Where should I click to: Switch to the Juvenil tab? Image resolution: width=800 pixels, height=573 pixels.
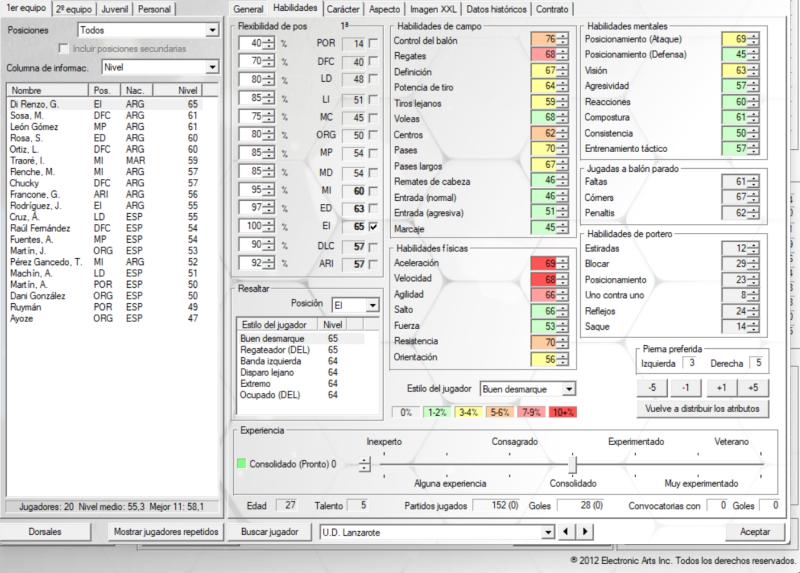tap(114, 9)
